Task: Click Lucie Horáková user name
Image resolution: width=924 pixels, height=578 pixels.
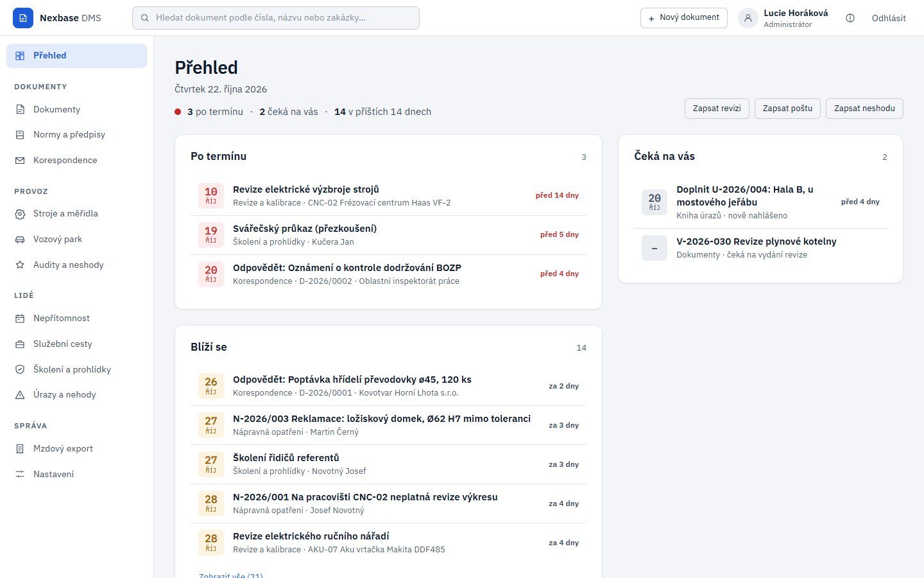Action: click(x=796, y=13)
